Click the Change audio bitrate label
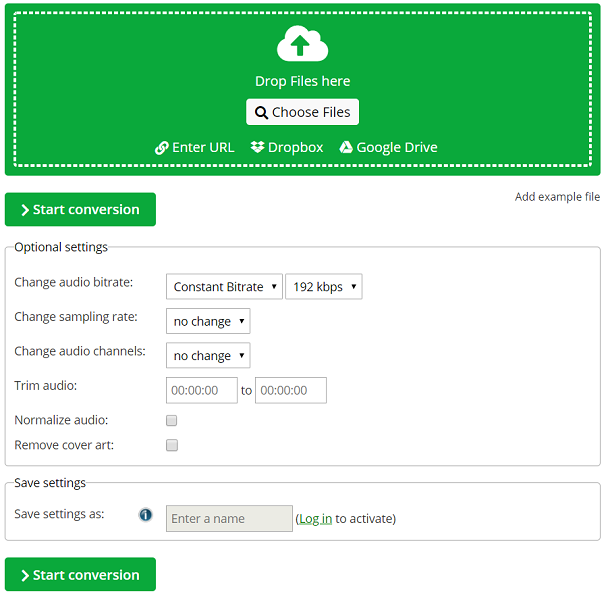Screen dimensions: 610x600 coord(74,282)
